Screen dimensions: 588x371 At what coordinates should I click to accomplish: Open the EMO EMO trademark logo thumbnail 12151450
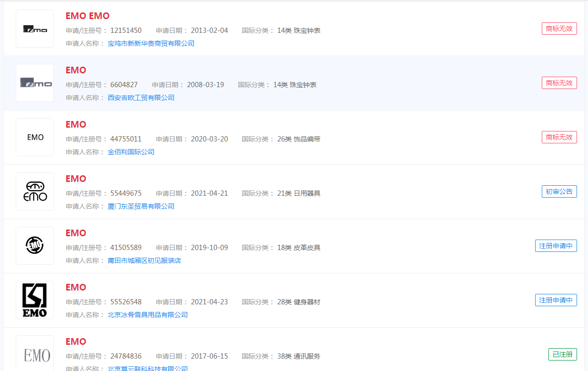[35, 29]
